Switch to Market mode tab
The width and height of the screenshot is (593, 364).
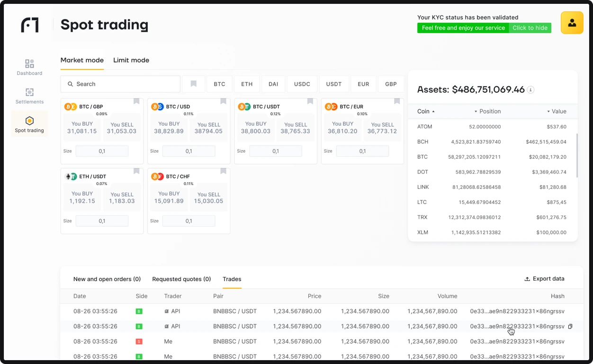click(82, 60)
